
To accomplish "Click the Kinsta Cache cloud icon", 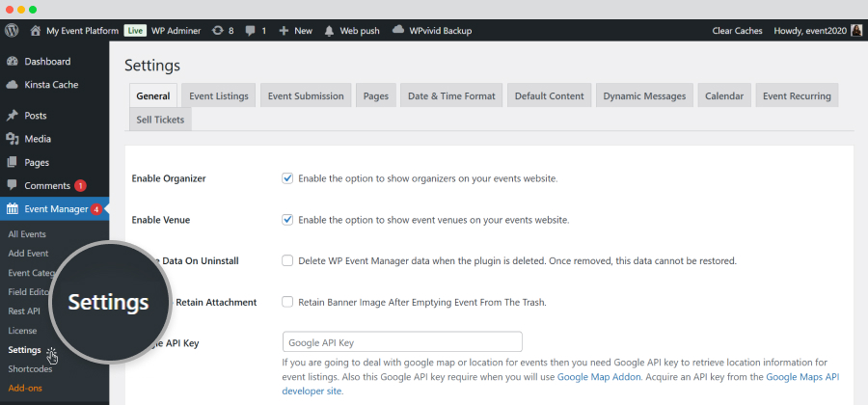I will pyautogui.click(x=13, y=85).
